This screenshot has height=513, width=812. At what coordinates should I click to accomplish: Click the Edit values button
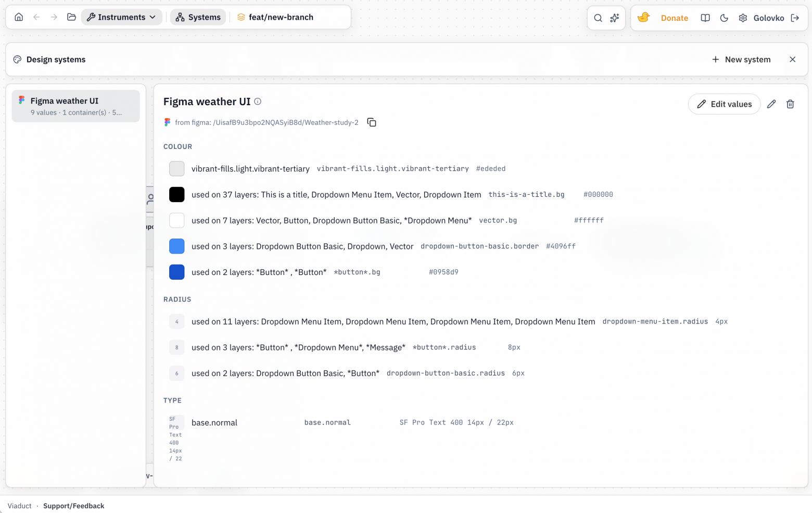(725, 104)
